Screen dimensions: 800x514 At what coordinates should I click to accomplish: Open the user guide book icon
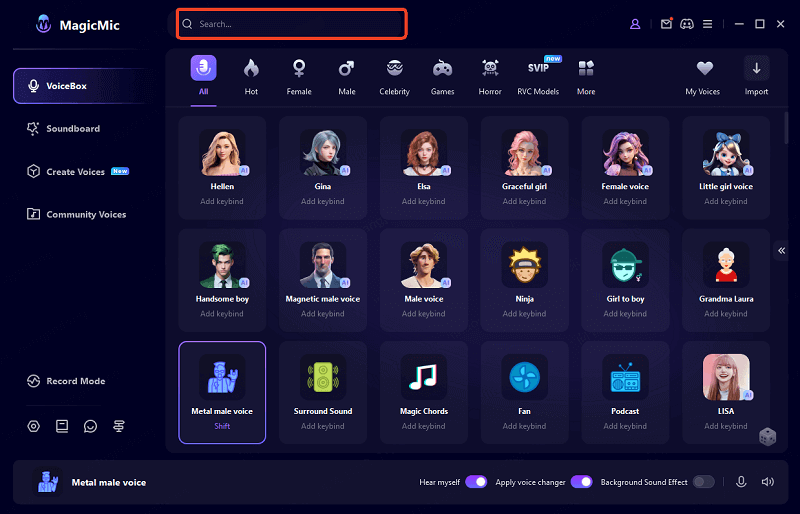[x=62, y=426]
